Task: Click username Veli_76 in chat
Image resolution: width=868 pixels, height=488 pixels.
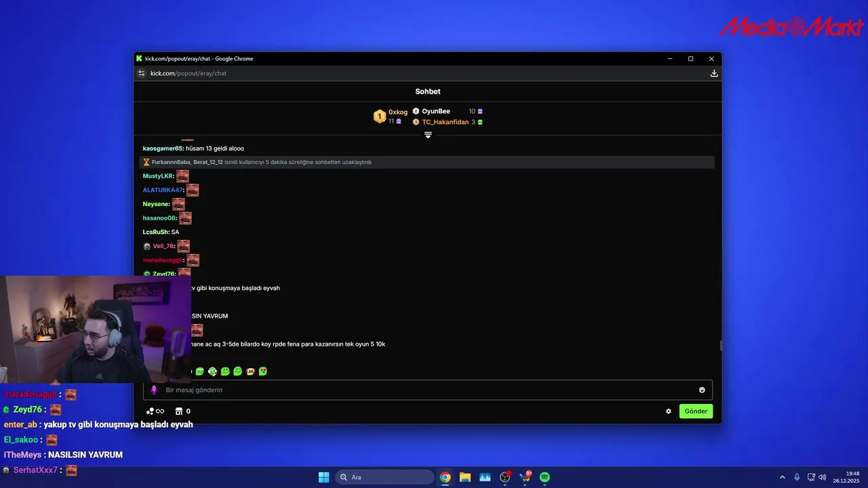Action: pyautogui.click(x=163, y=246)
